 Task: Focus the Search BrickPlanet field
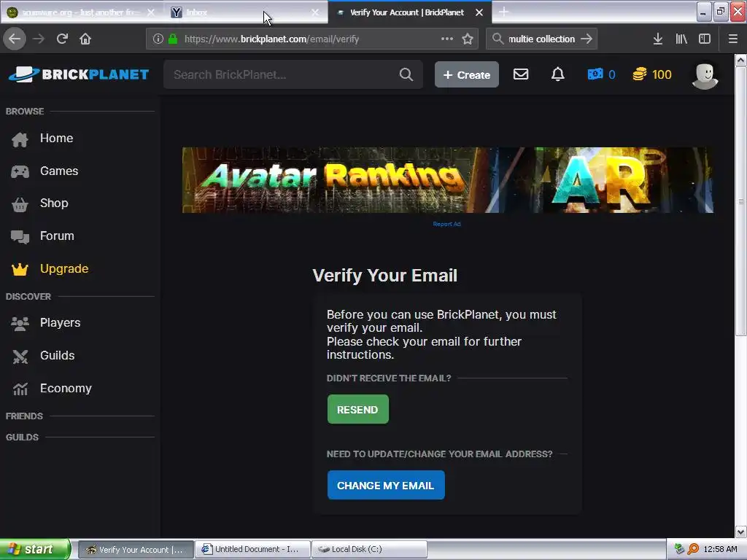coord(293,74)
